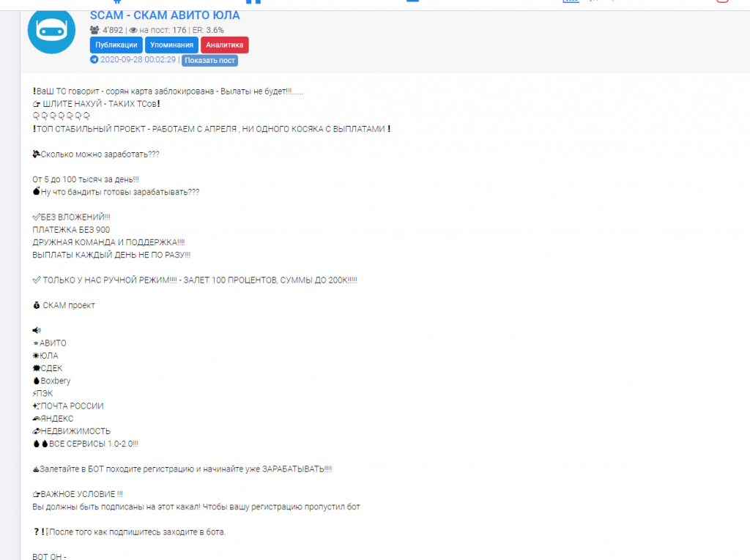Click the ПОЧТА РОССИИ line in the post
The width and height of the screenshot is (750, 560).
tap(68, 406)
